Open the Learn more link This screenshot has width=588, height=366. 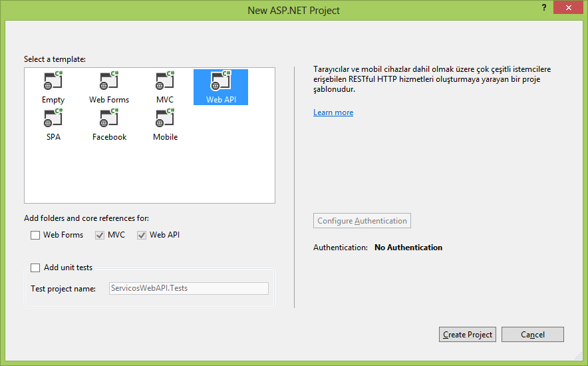point(333,112)
